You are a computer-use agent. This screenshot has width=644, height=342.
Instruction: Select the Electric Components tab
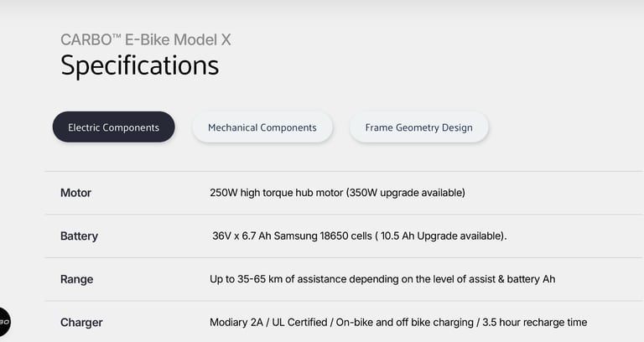[114, 127]
